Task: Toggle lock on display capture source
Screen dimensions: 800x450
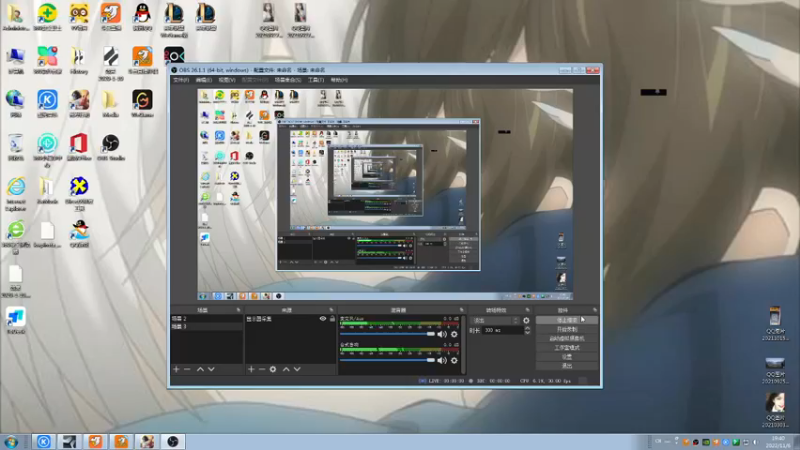Action: (332, 318)
